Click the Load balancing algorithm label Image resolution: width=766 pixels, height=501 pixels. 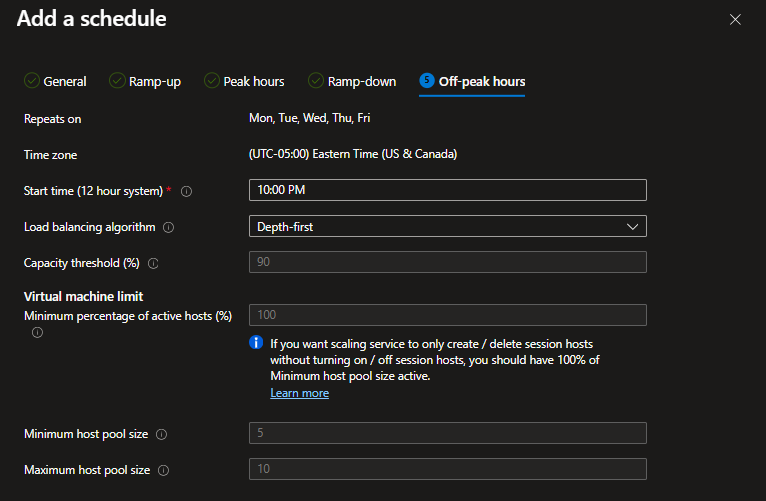pyautogui.click(x=89, y=227)
